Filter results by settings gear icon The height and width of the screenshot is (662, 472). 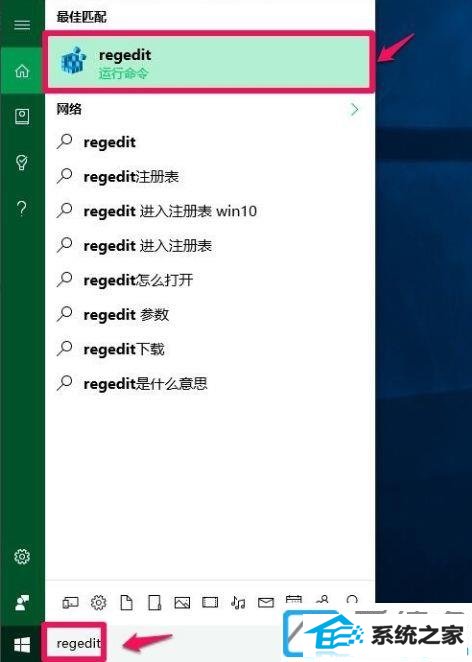[98, 602]
